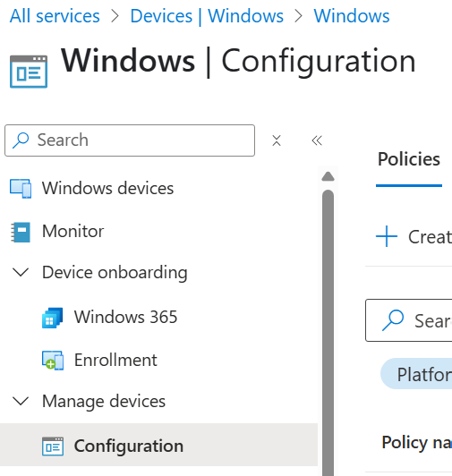Open the Windows 365 item
Screen dimensions: 452x476
click(125, 317)
